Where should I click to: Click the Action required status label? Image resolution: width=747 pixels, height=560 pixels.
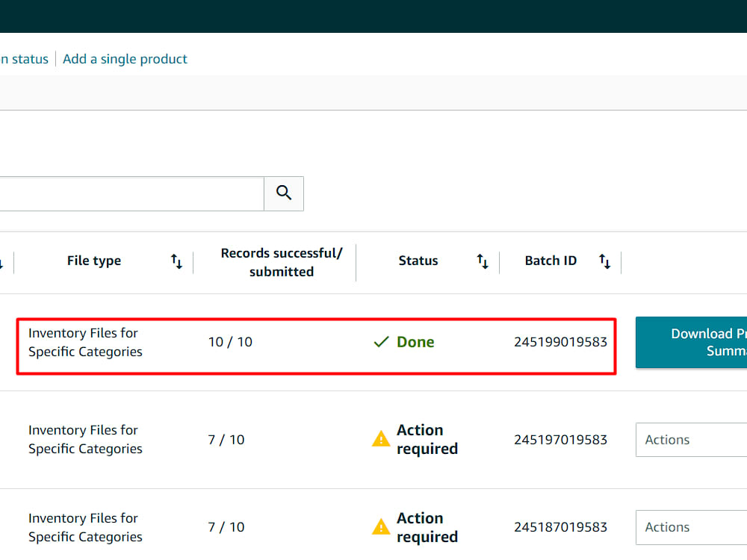coord(427,439)
